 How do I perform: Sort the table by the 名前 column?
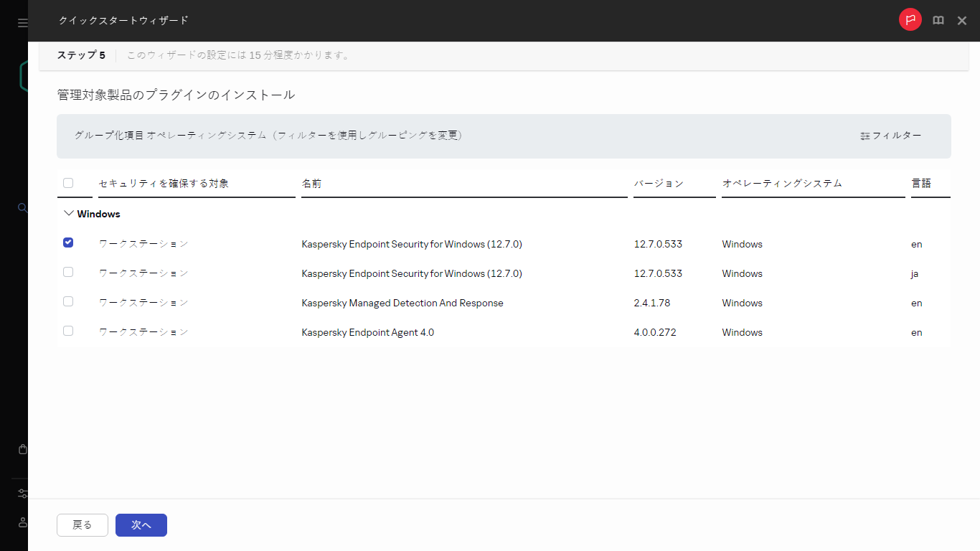pos(310,183)
